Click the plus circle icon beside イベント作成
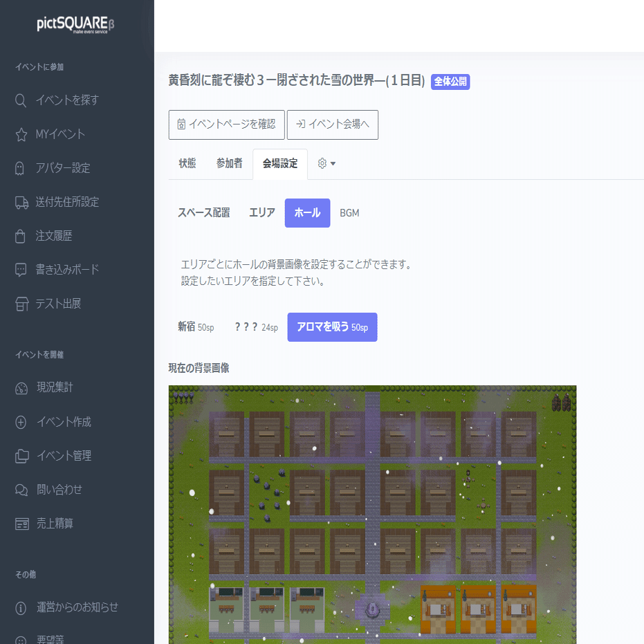This screenshot has width=644, height=644. [21, 422]
